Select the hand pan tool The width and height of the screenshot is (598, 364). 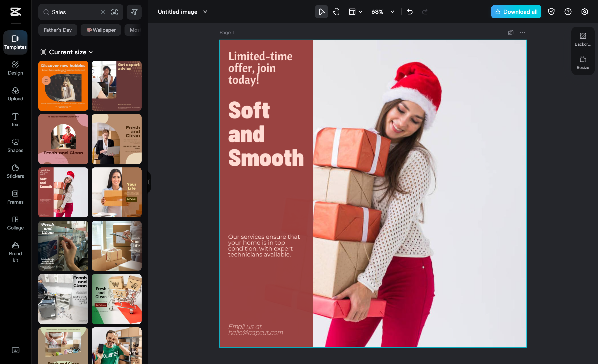click(x=336, y=12)
